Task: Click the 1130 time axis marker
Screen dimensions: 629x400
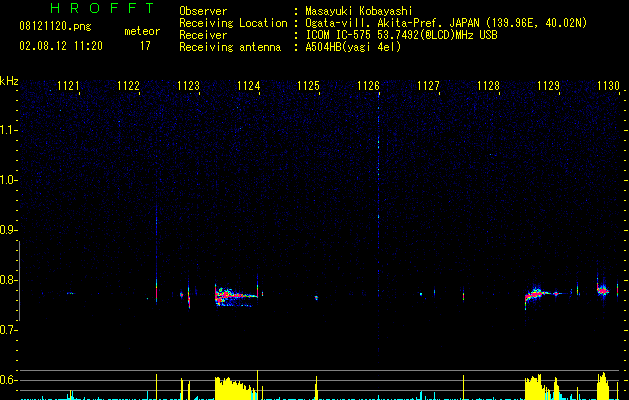Action: [609, 86]
